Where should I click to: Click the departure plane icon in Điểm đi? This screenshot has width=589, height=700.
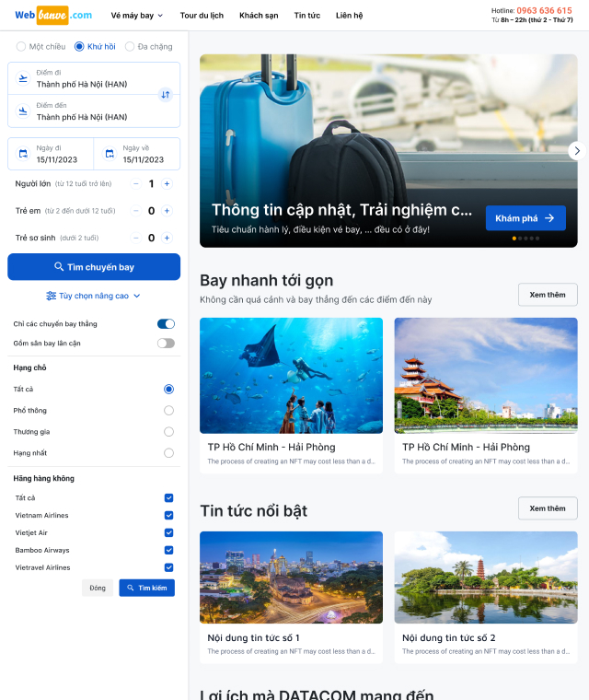click(23, 78)
